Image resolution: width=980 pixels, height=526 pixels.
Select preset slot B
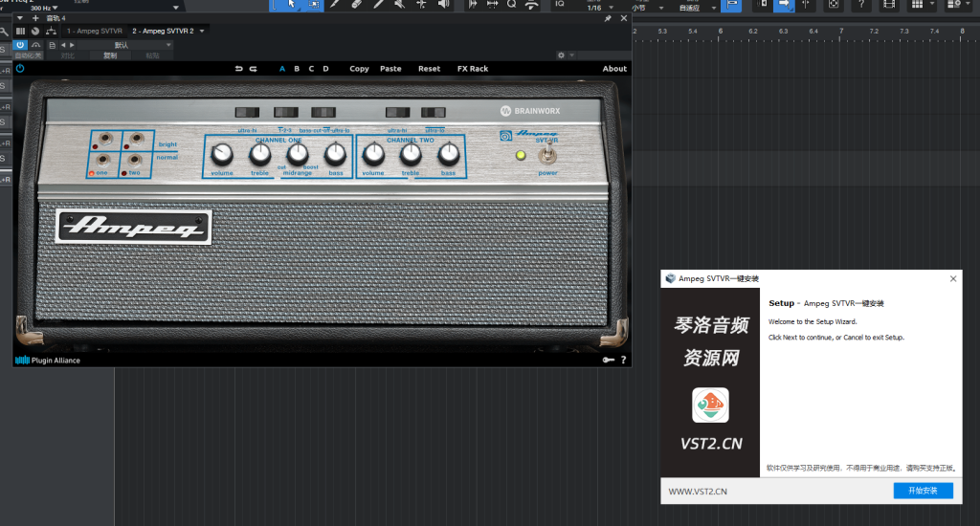[x=297, y=69]
